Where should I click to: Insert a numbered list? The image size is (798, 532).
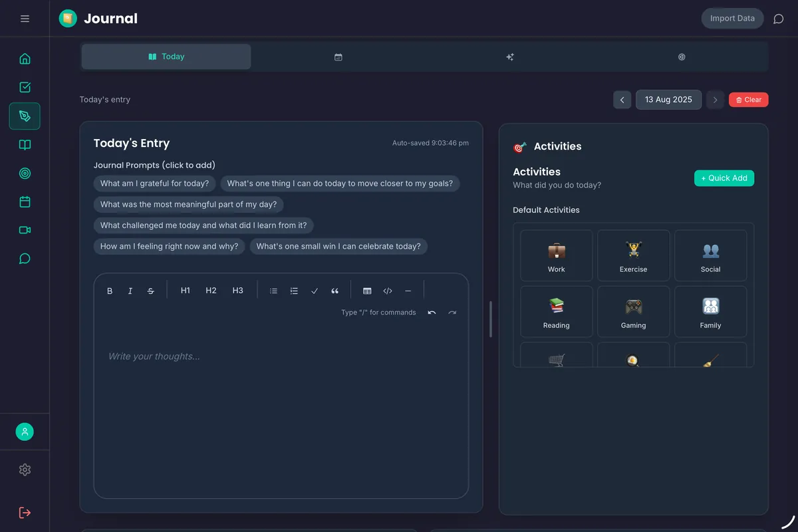pos(294,291)
